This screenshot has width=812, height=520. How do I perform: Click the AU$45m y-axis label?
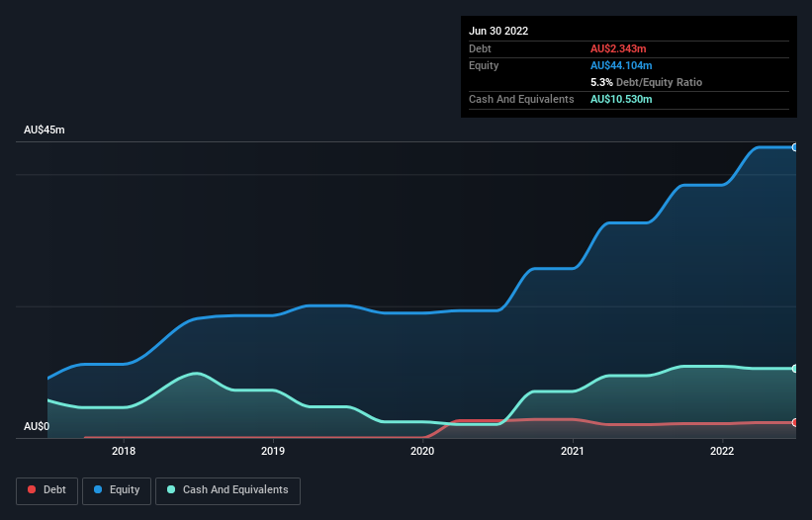pos(45,130)
